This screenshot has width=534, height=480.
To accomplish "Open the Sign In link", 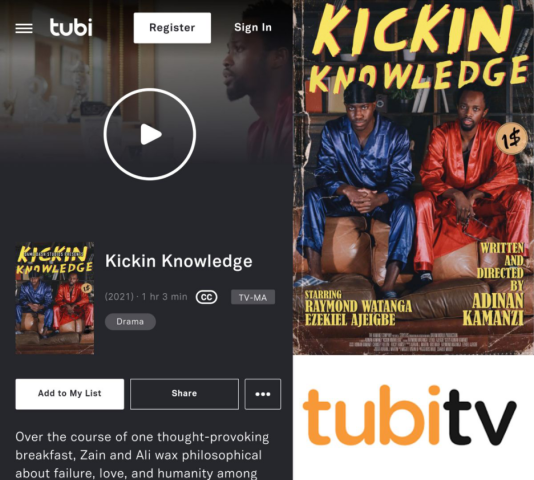I will (253, 27).
